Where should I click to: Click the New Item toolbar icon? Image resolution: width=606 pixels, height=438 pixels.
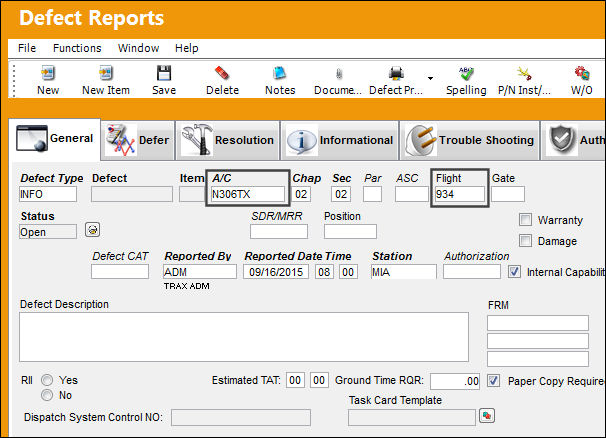point(106,73)
